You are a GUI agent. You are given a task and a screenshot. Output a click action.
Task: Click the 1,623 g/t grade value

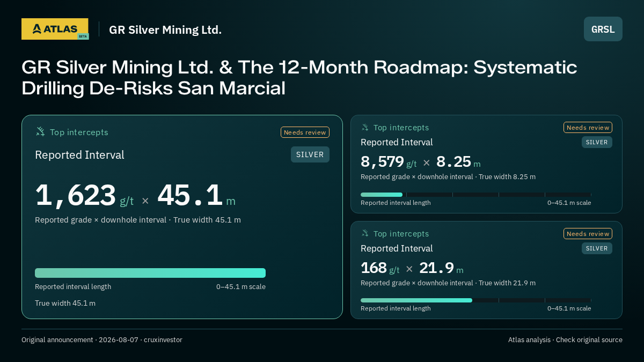point(84,196)
